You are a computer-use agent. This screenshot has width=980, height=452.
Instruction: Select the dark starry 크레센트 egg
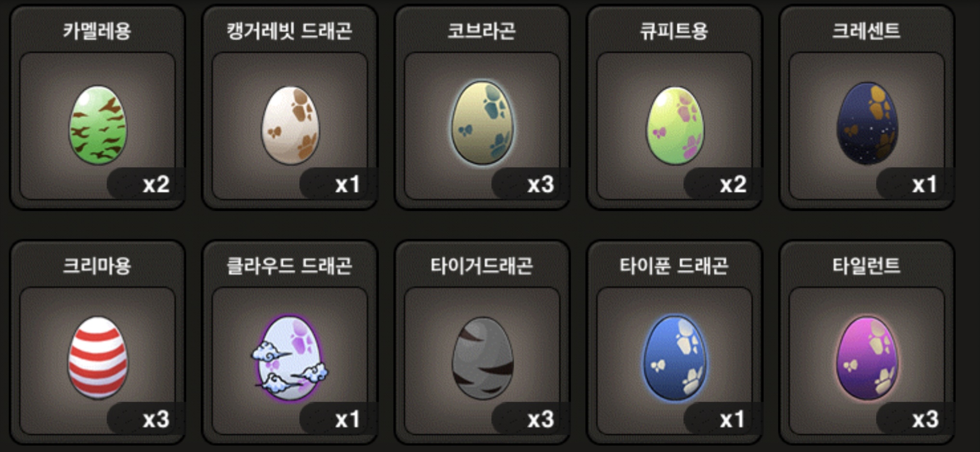click(867, 123)
